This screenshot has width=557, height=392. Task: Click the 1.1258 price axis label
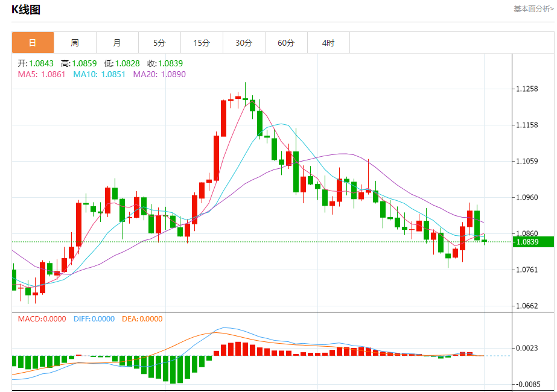pos(527,89)
